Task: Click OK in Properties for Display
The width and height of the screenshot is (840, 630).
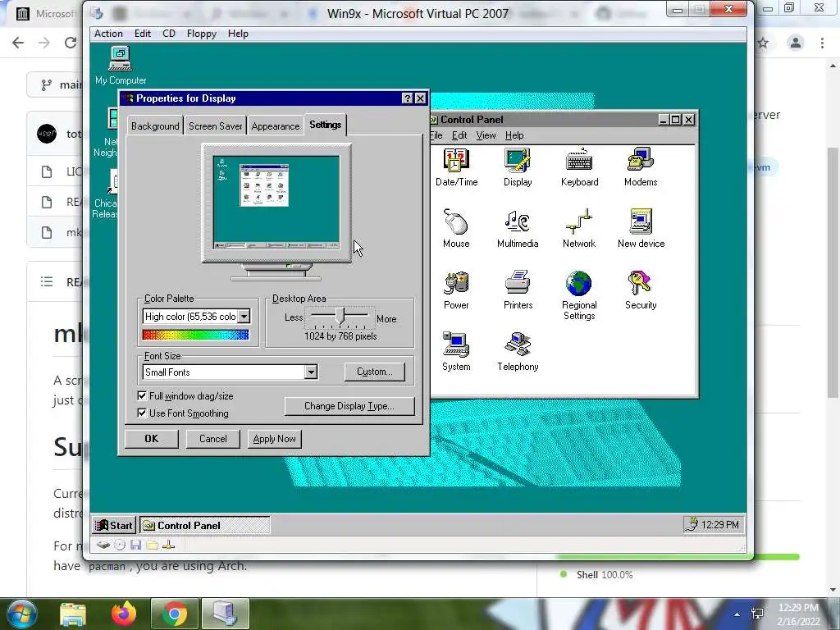Action: (152, 439)
